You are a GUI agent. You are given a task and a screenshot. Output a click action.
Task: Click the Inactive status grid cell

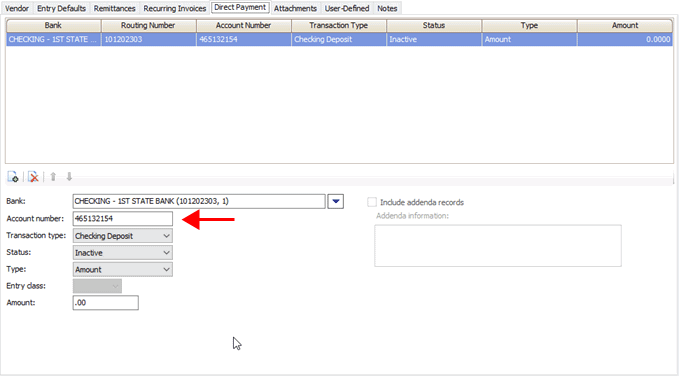(434, 39)
